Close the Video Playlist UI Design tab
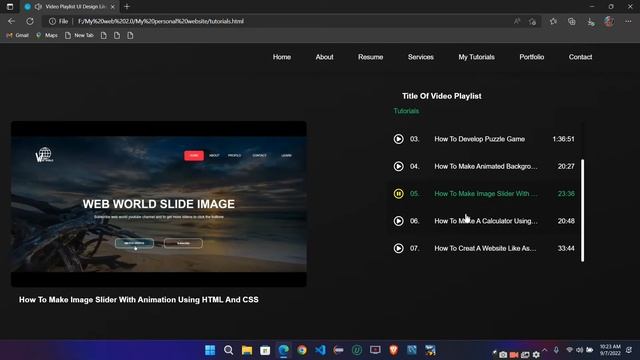 113,7
